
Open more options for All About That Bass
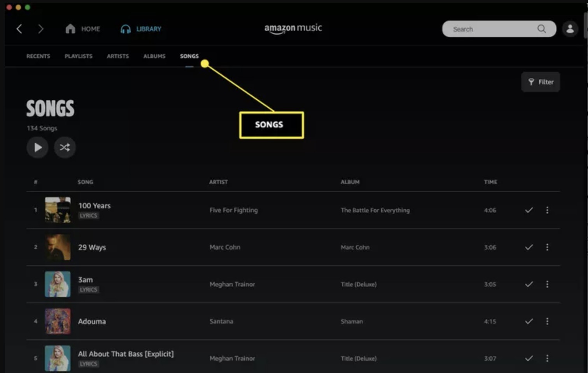pos(547,358)
